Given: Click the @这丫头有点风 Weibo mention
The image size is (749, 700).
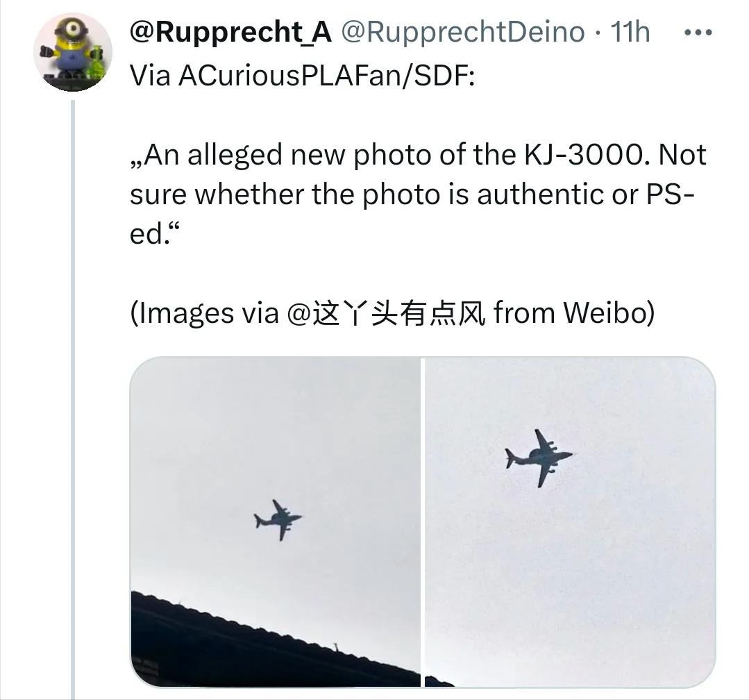Looking at the screenshot, I should 386,313.
